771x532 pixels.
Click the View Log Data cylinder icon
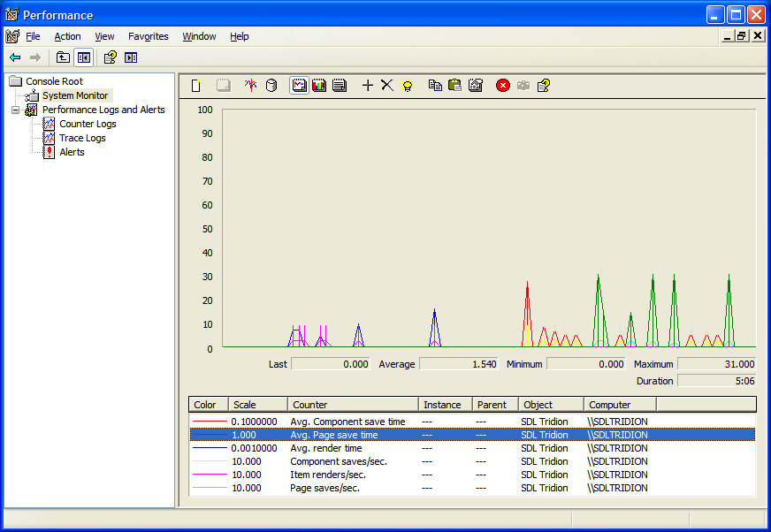[x=271, y=86]
